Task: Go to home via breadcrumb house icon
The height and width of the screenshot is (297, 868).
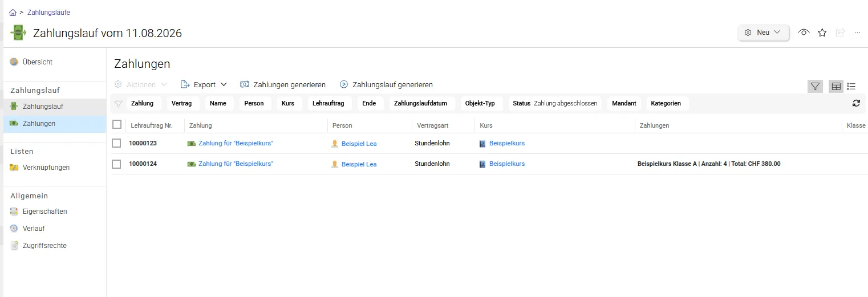Action: click(13, 12)
